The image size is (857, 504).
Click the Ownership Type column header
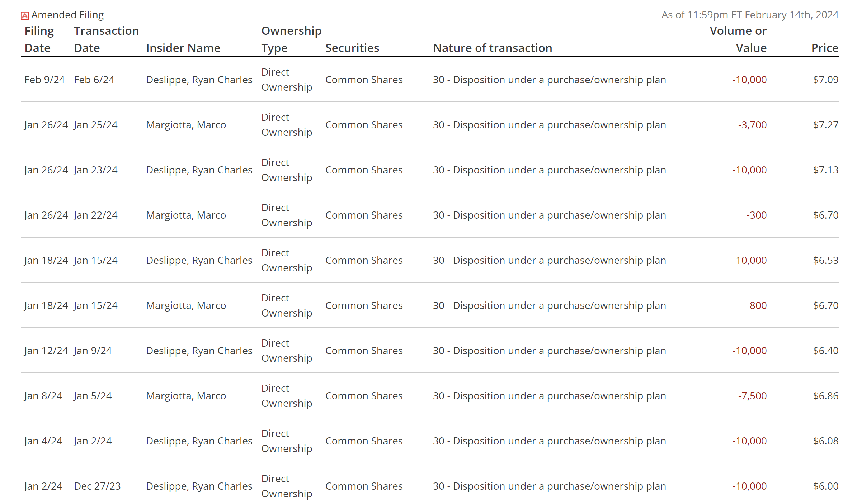click(291, 39)
